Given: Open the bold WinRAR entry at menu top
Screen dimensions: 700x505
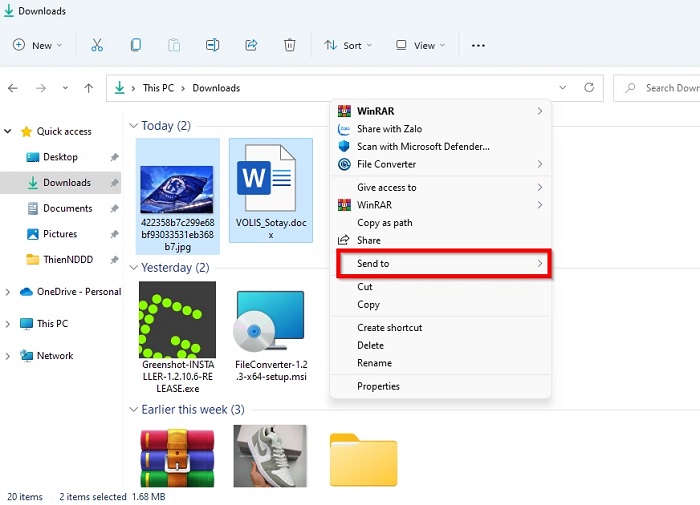Looking at the screenshot, I should [441, 111].
